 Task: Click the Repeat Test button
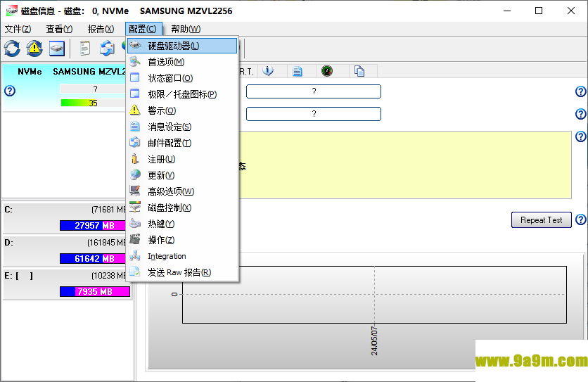(x=541, y=220)
